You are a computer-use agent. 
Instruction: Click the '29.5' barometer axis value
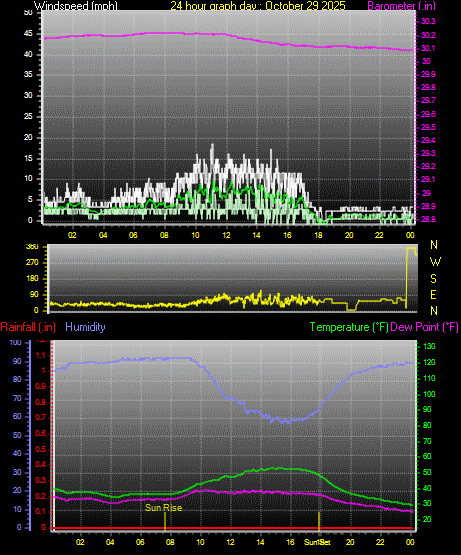click(428, 127)
